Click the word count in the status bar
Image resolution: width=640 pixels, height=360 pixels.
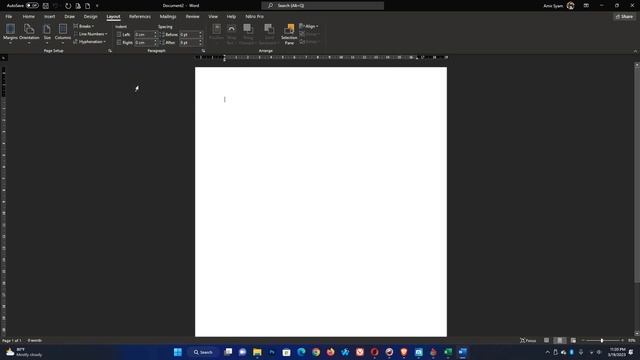tap(35, 340)
